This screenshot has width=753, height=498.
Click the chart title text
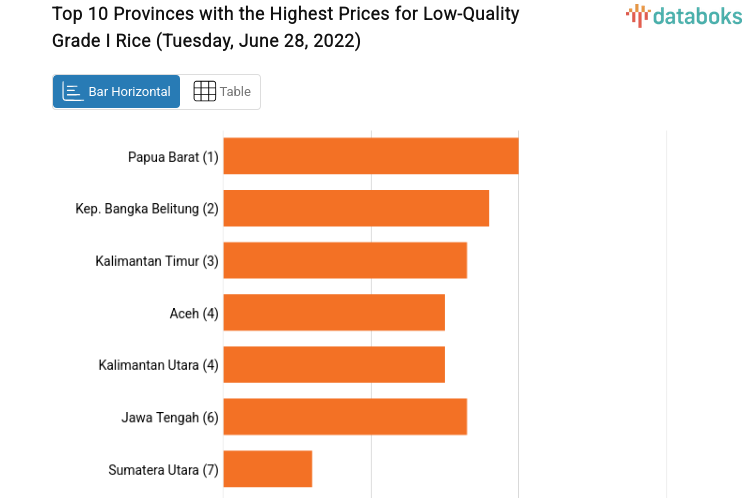click(x=285, y=28)
